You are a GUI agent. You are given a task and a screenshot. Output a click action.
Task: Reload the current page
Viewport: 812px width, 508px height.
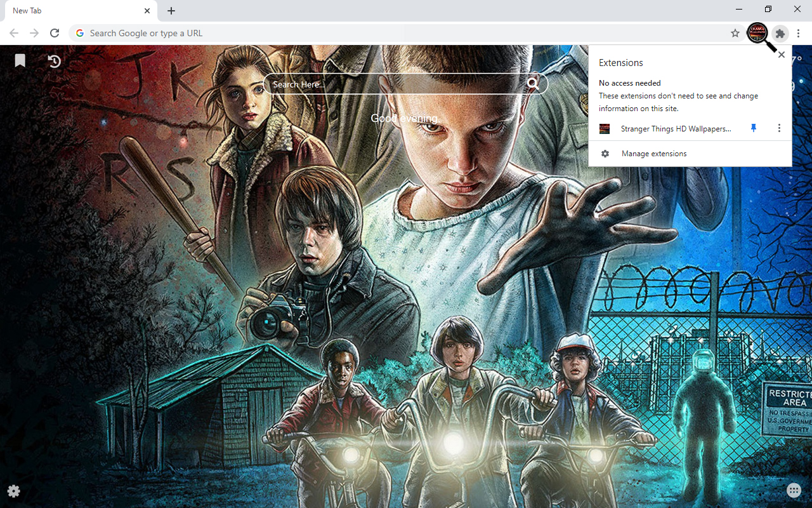pos(55,33)
